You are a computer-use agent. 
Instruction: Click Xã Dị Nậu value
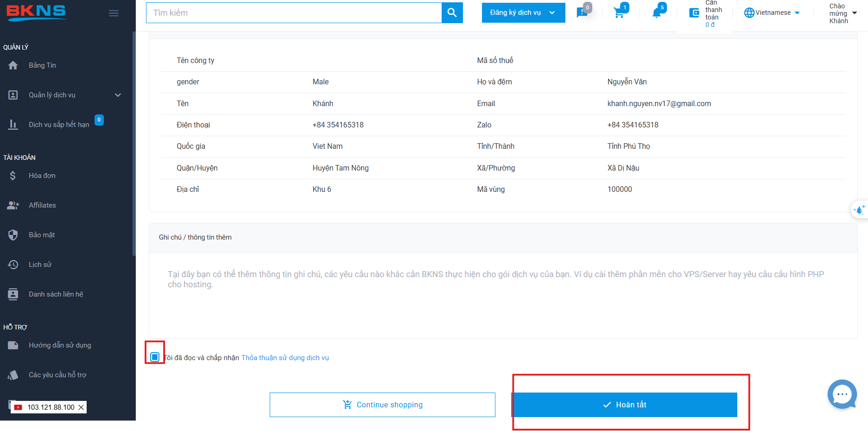pos(623,168)
